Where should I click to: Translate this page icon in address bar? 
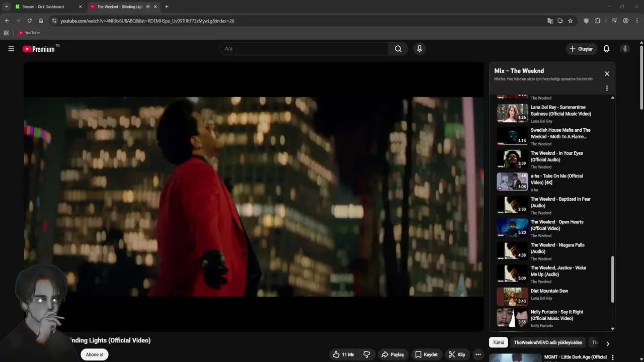pos(550,21)
